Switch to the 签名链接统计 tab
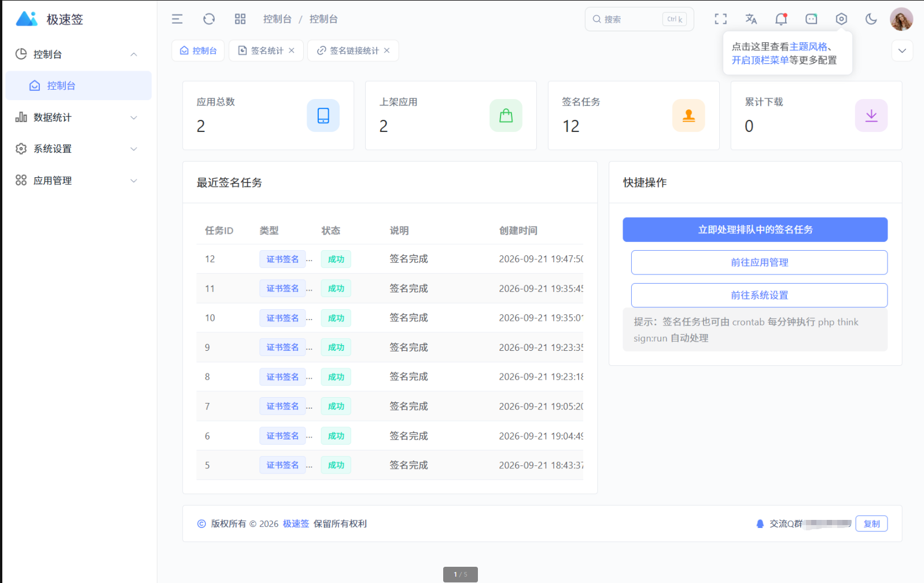The width and height of the screenshot is (924, 583). (353, 50)
